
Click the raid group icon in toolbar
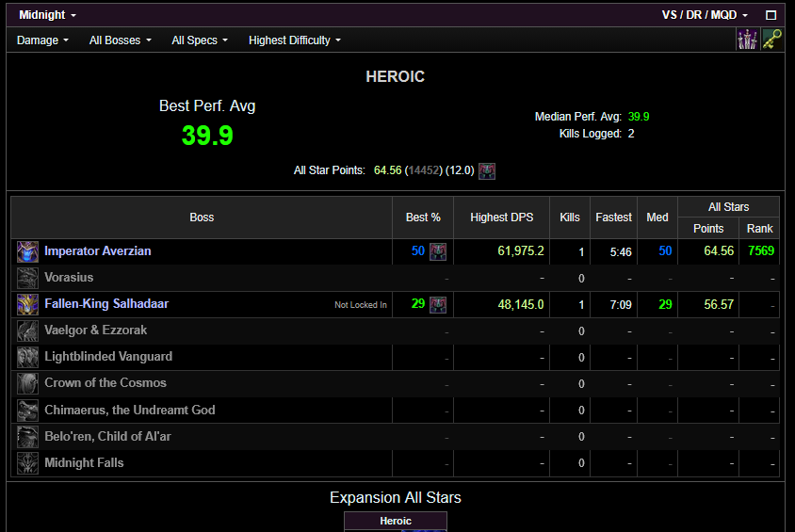tap(747, 40)
